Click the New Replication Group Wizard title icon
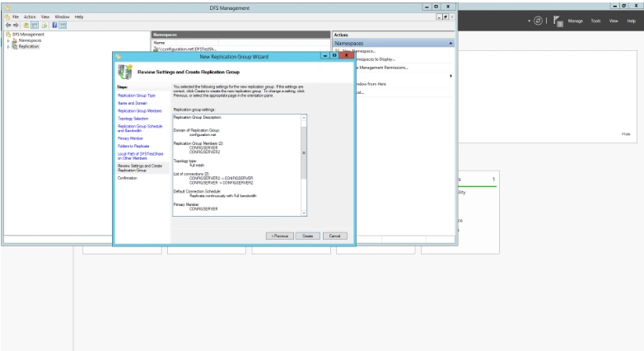 [119, 56]
